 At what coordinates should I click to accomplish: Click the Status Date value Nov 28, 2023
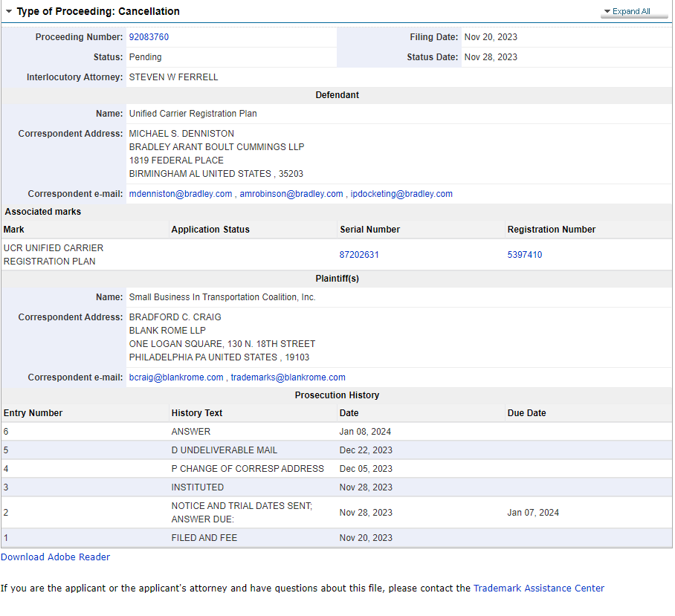coord(491,57)
